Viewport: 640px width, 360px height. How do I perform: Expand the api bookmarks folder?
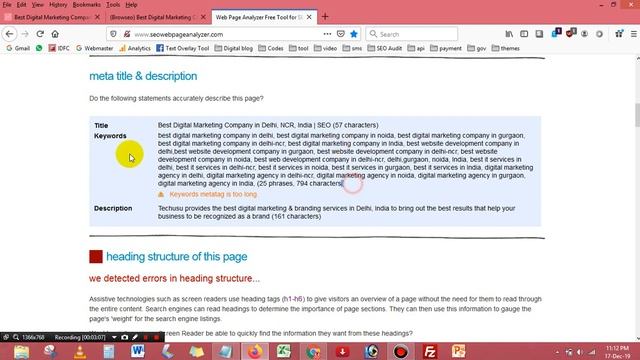click(416, 48)
